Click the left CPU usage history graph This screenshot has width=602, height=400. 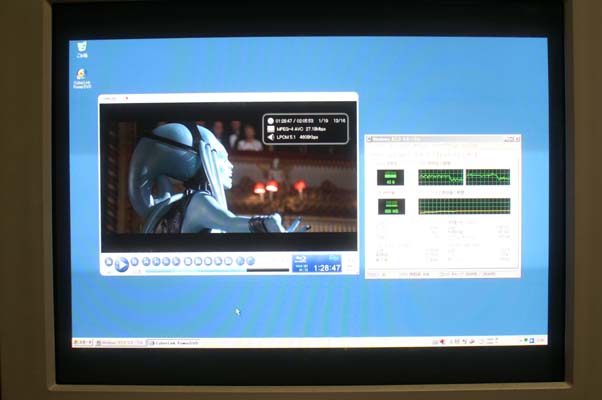441,177
